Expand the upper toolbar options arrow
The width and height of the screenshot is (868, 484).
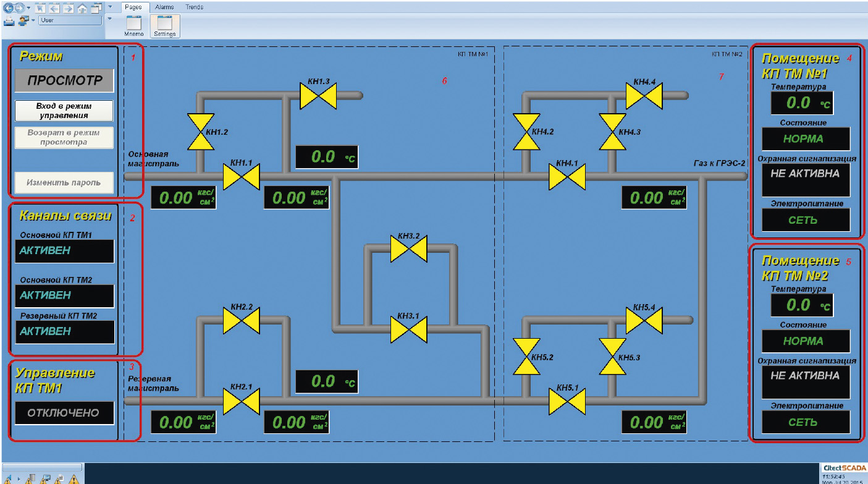110,6
